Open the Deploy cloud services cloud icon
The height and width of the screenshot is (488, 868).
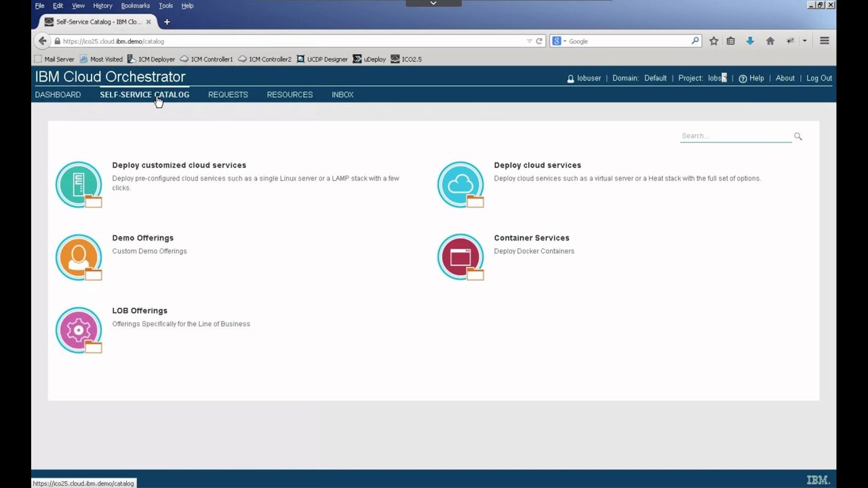tap(460, 184)
